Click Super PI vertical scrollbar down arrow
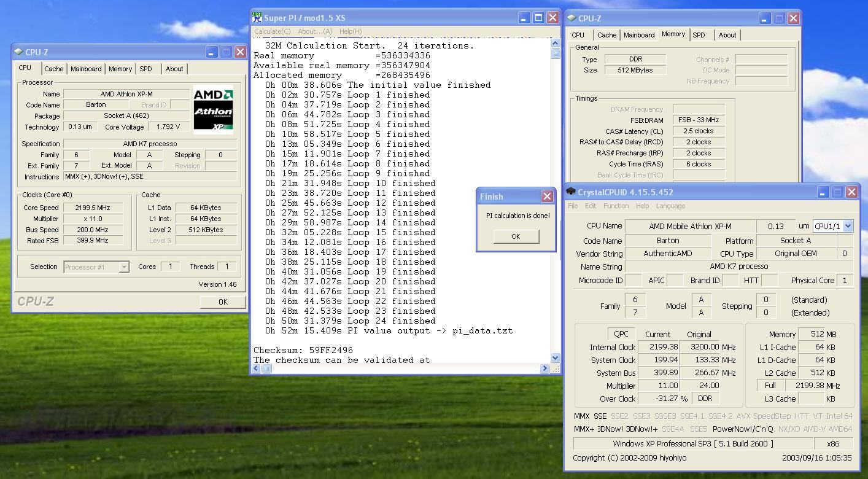The image size is (868, 479). tap(556, 357)
